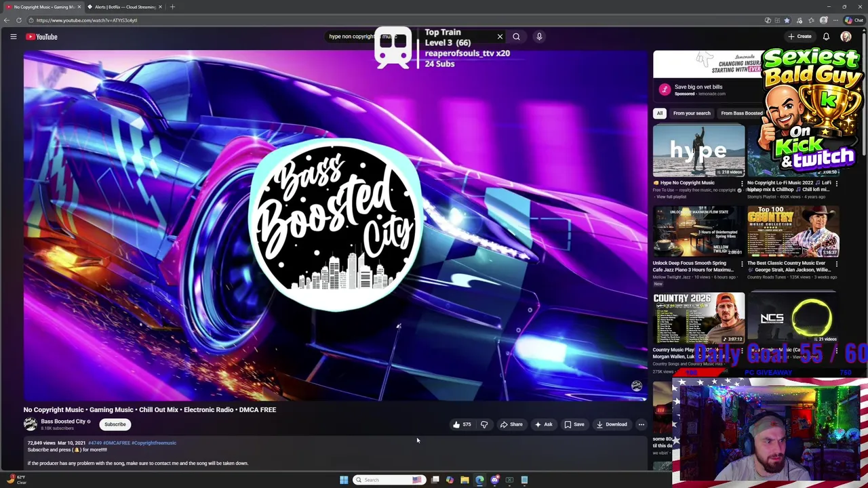Open options for No Copyright Lo-Fi Music
868x488 pixels.
point(836,183)
